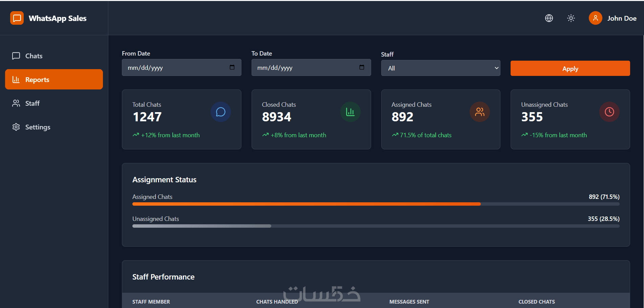Click the '-15% from last month' text

(x=558, y=135)
